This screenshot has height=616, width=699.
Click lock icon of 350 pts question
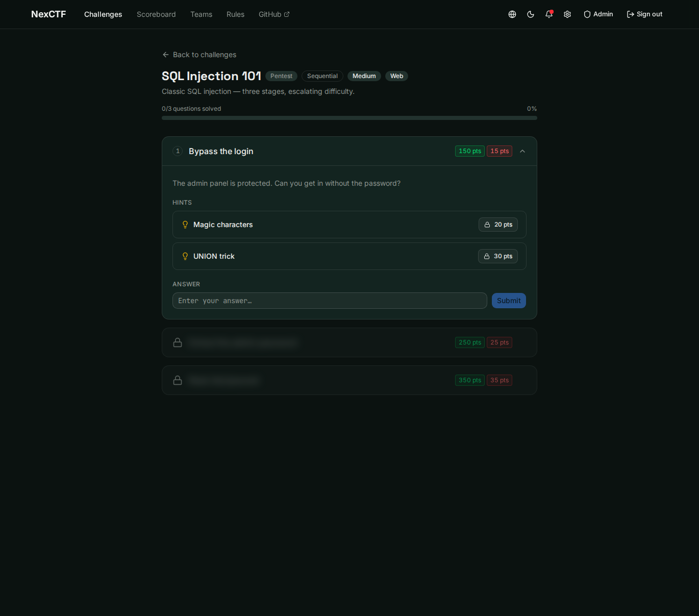[x=178, y=380]
